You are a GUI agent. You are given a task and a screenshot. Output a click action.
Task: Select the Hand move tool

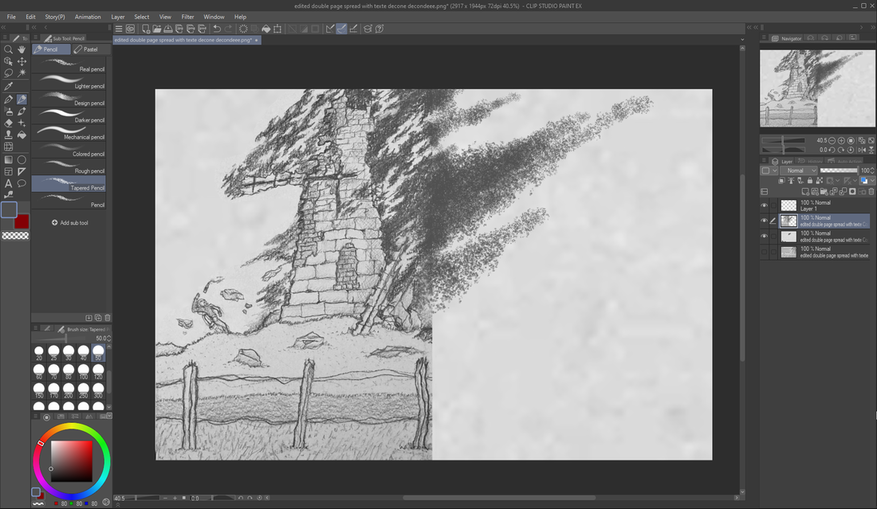(x=22, y=49)
